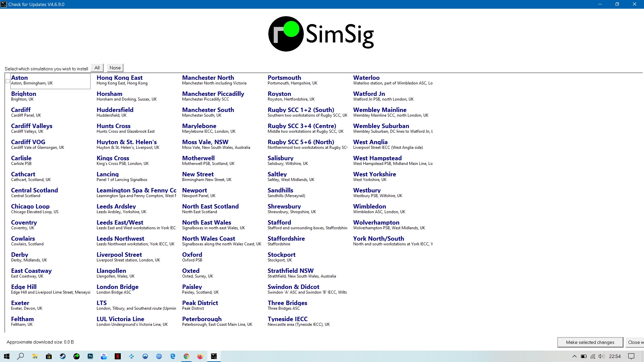Click the All button
The image size is (644, 362).
point(97,68)
